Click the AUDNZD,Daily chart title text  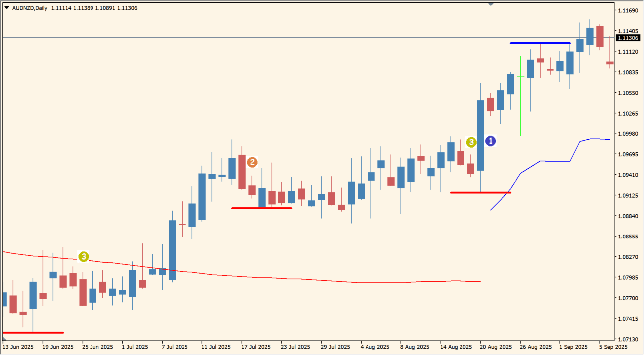click(30, 8)
